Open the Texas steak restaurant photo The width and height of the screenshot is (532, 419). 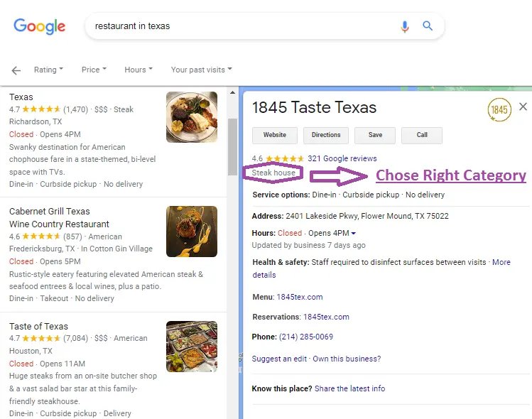pyautogui.click(x=192, y=117)
